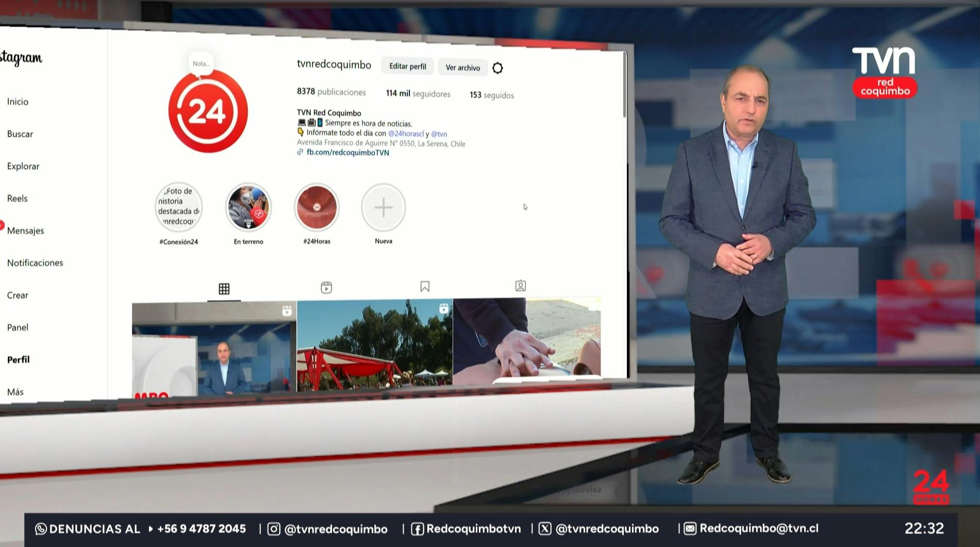Open the CPR hands post thumbnail
This screenshot has width=980, height=547.
pos(527,341)
